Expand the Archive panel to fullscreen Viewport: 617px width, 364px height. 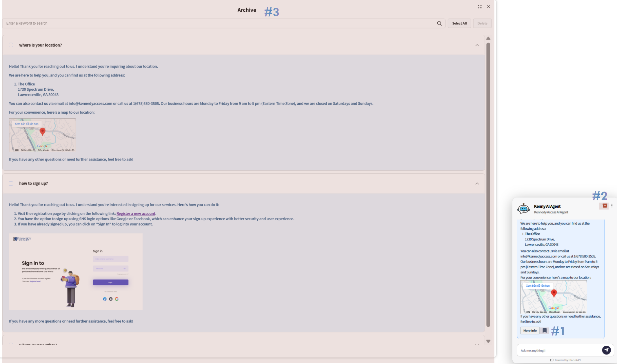coord(480,7)
